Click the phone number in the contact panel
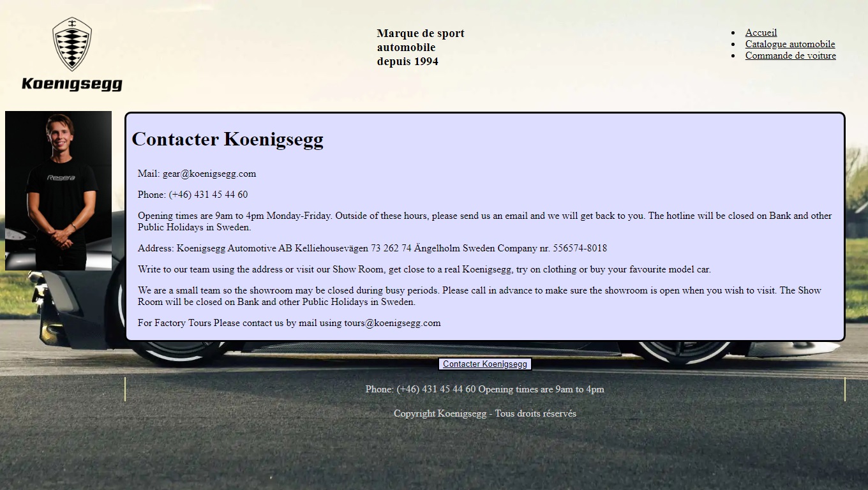The height and width of the screenshot is (490, 868). (x=208, y=195)
